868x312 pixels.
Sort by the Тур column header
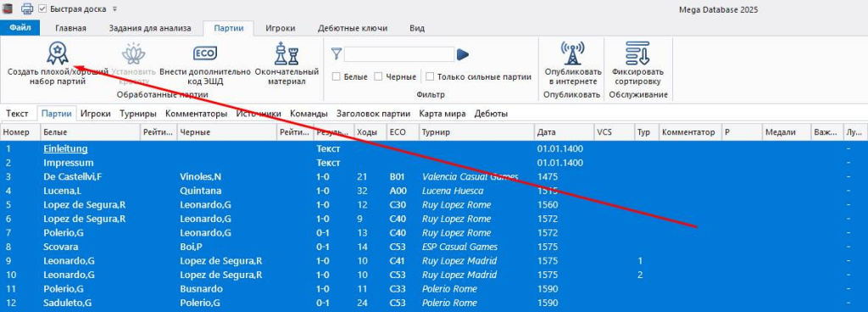(x=646, y=133)
